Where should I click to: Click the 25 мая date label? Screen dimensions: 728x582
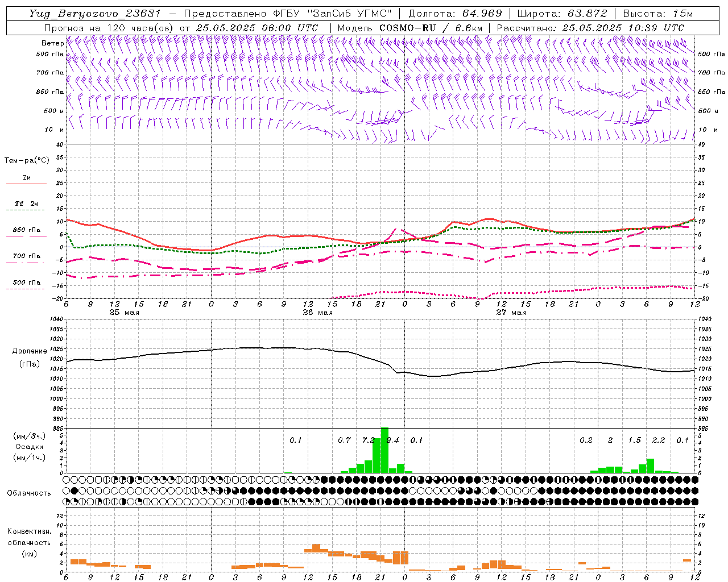[x=124, y=313]
